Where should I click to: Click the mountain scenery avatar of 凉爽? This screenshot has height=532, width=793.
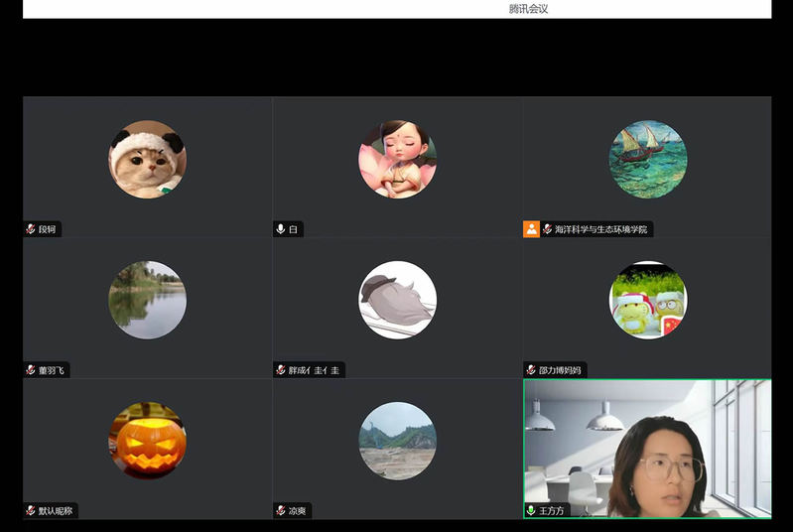click(397, 441)
